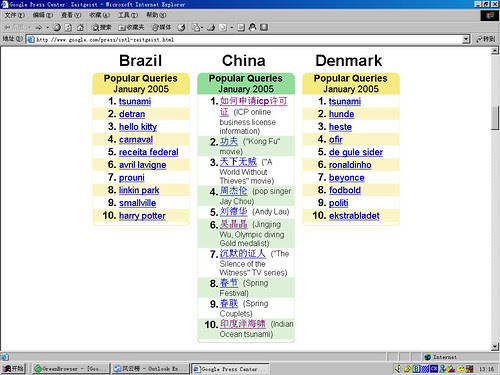Screen dimensions: 500x375
Task: Open Denmark's 'heste' link
Action: [340, 127]
